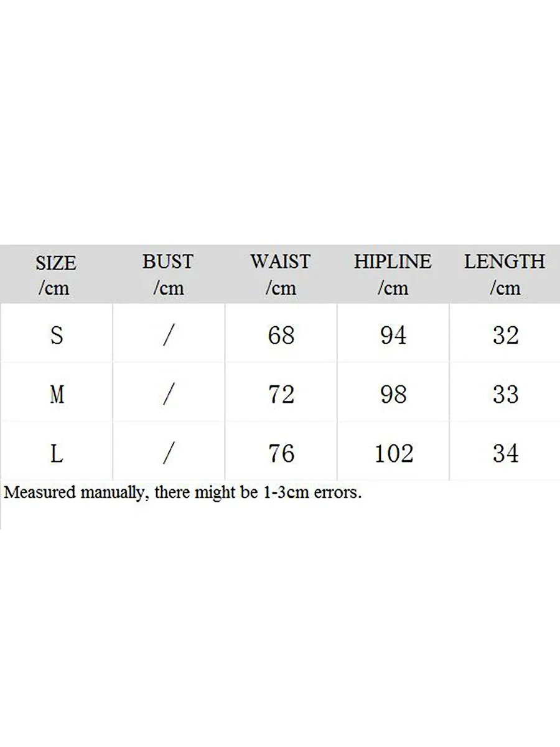Click length value 34
The height and width of the screenshot is (747, 560).
click(505, 454)
